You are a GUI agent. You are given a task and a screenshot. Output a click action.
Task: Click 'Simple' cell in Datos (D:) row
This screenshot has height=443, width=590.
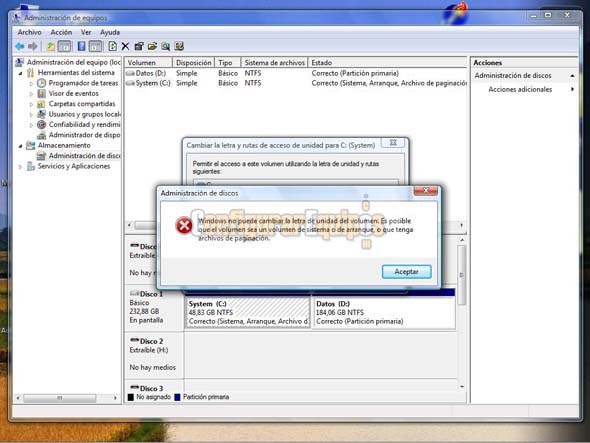(x=187, y=73)
